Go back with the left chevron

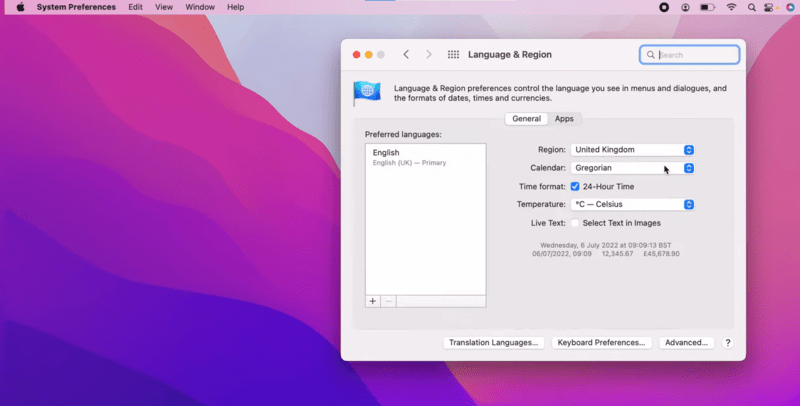(x=406, y=55)
